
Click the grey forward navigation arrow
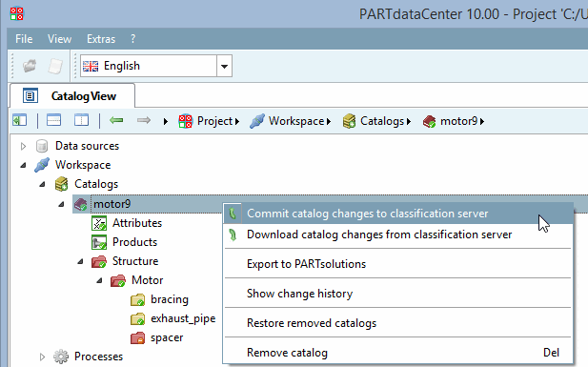[x=144, y=120]
